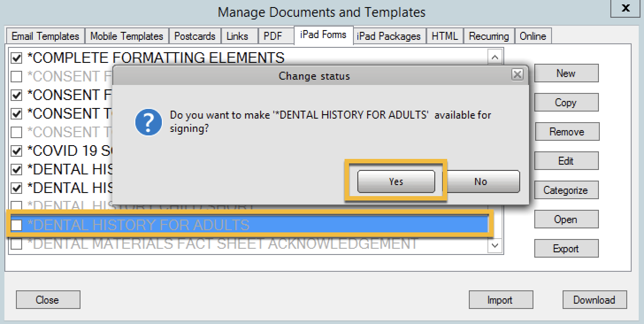Click scroll up arrow of forms list
Image resolution: width=644 pixels, height=324 pixels.
[494, 57]
